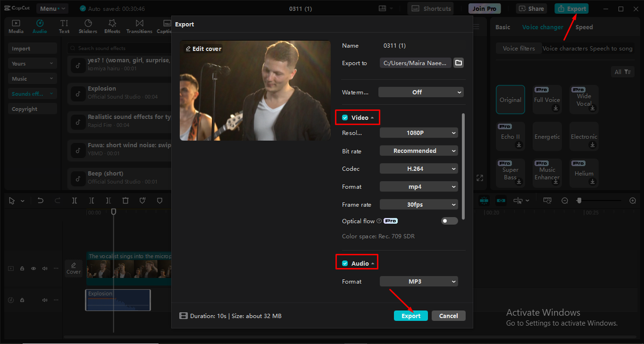Toggle the Optical flow switch
The height and width of the screenshot is (344, 644).
pos(449,221)
